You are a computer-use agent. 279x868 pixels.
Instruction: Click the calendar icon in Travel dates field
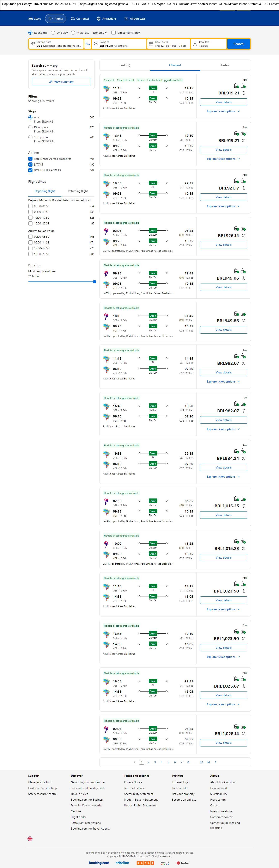(151, 44)
